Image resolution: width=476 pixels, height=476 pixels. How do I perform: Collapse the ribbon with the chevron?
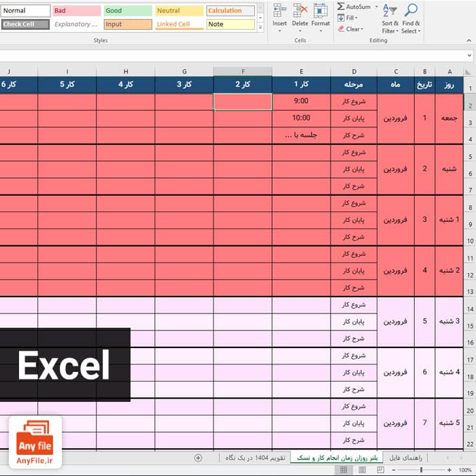[469, 40]
